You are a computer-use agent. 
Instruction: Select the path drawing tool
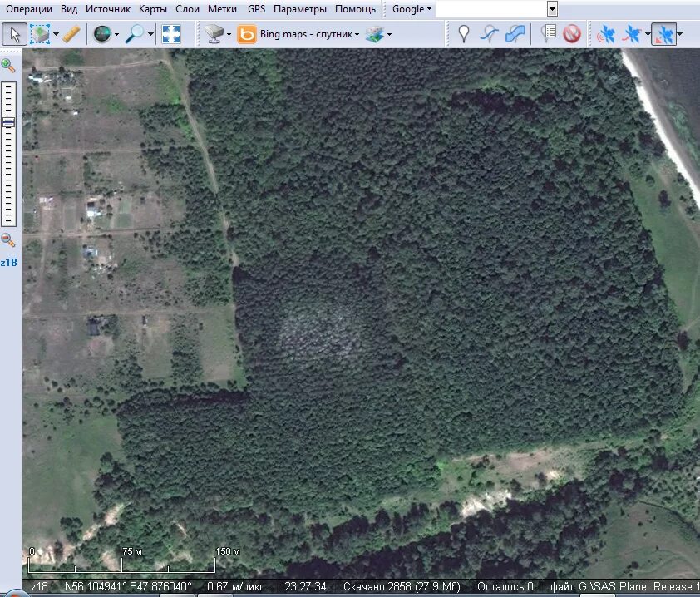pos(487,35)
